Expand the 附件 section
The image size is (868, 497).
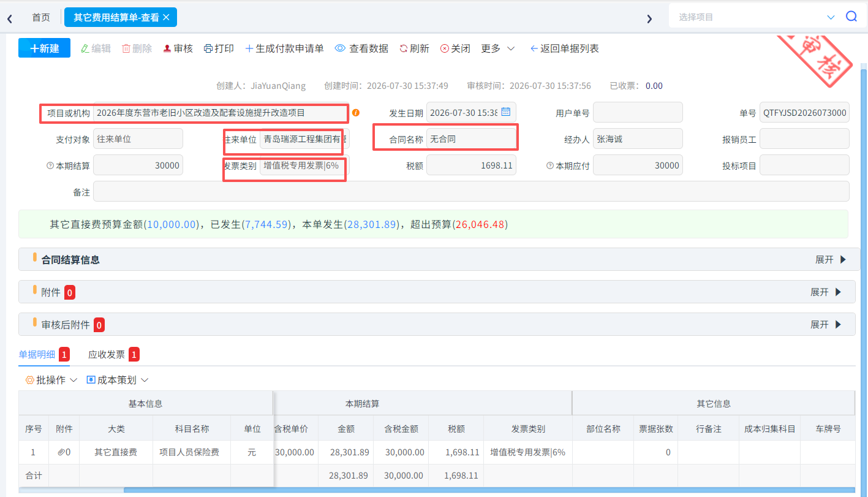826,292
